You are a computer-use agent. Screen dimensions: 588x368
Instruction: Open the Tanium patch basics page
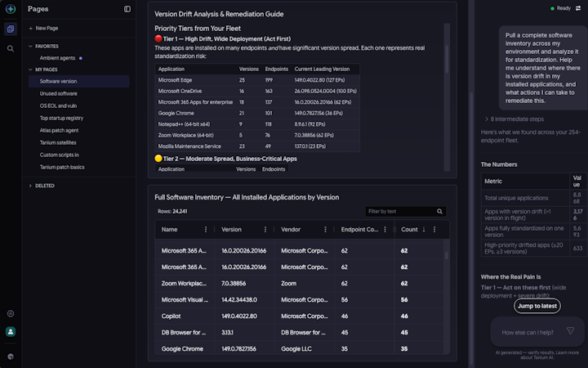(x=62, y=168)
